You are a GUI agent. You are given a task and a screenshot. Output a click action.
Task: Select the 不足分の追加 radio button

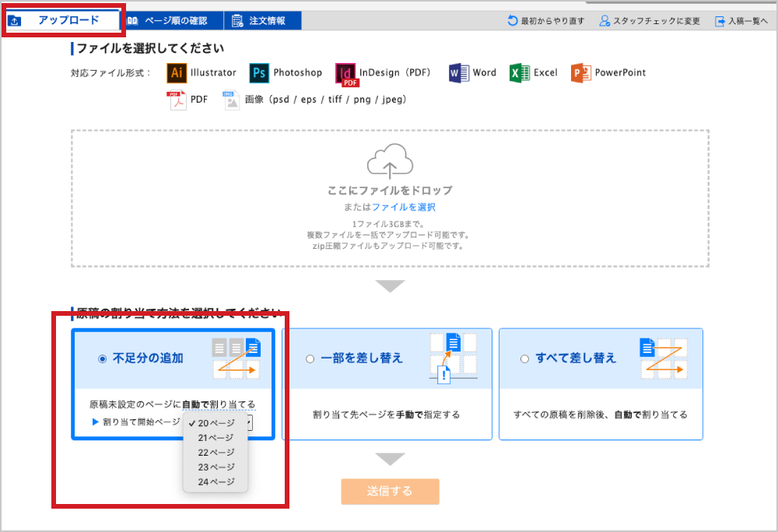102,359
